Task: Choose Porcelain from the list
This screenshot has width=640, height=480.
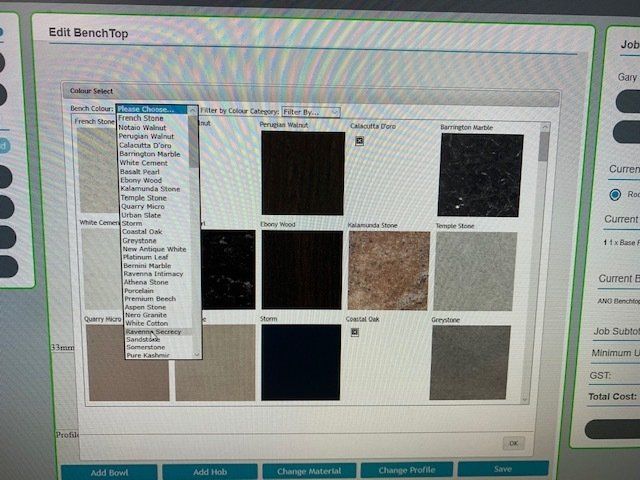Action: click(139, 291)
